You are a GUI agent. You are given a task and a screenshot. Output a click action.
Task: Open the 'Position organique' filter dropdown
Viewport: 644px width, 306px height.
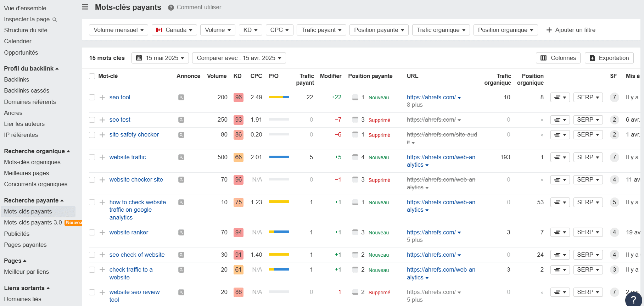point(505,30)
